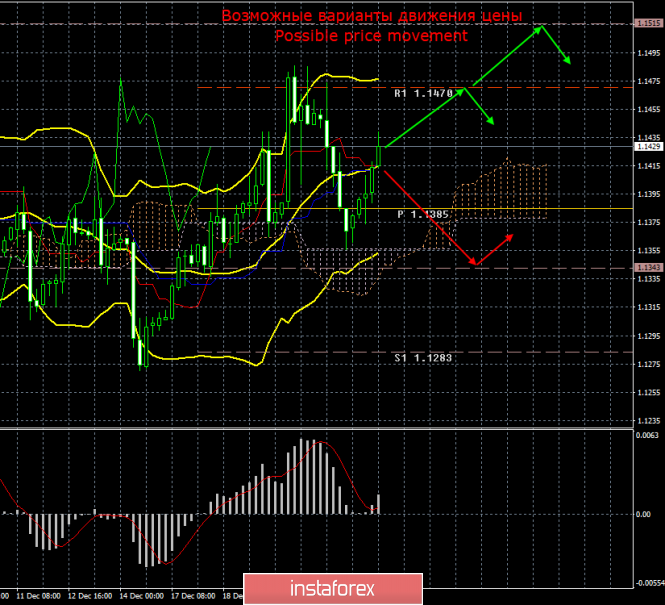Viewport: 665px width, 605px height.
Task: Click the 1.1343 price level label
Action: click(x=648, y=267)
